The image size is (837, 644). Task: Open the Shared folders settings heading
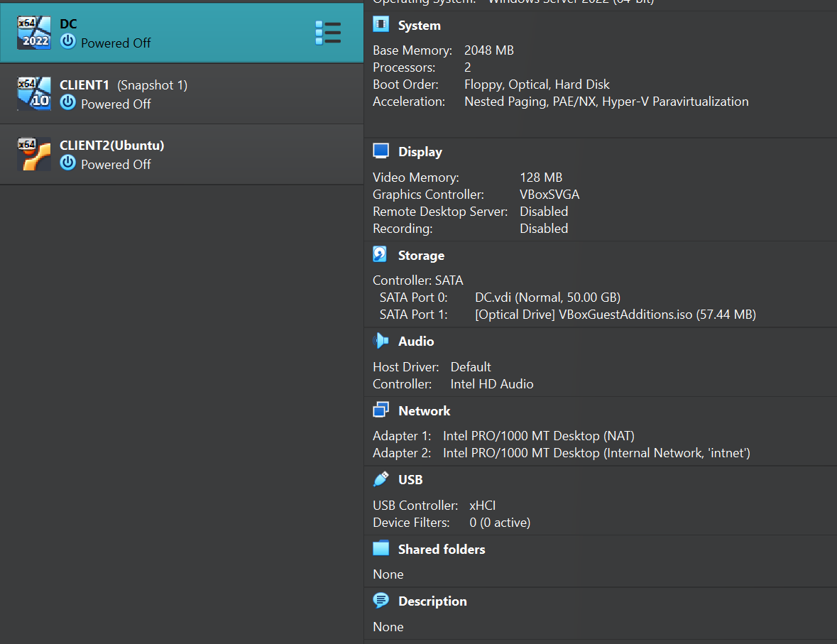coord(442,549)
